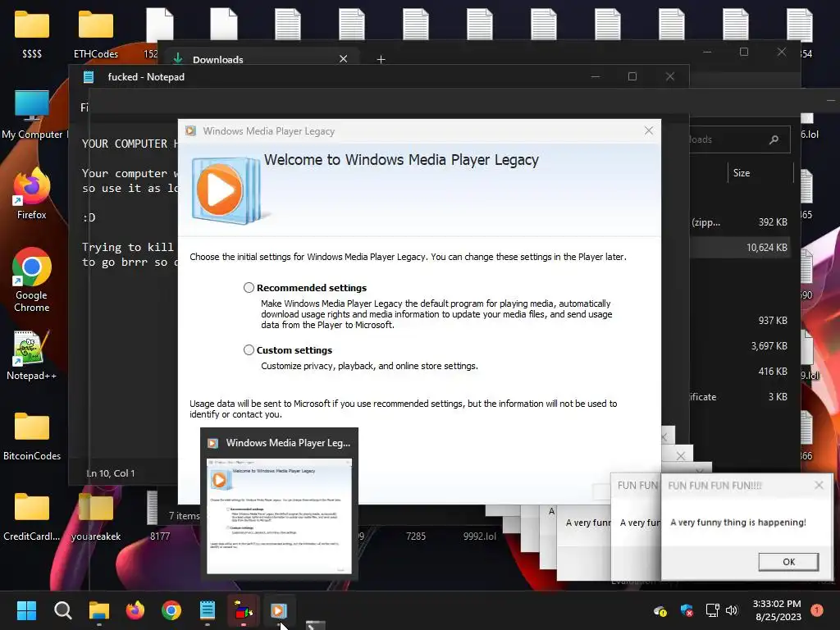Launch Firefox from the taskbar
840x630 pixels.
point(135,610)
